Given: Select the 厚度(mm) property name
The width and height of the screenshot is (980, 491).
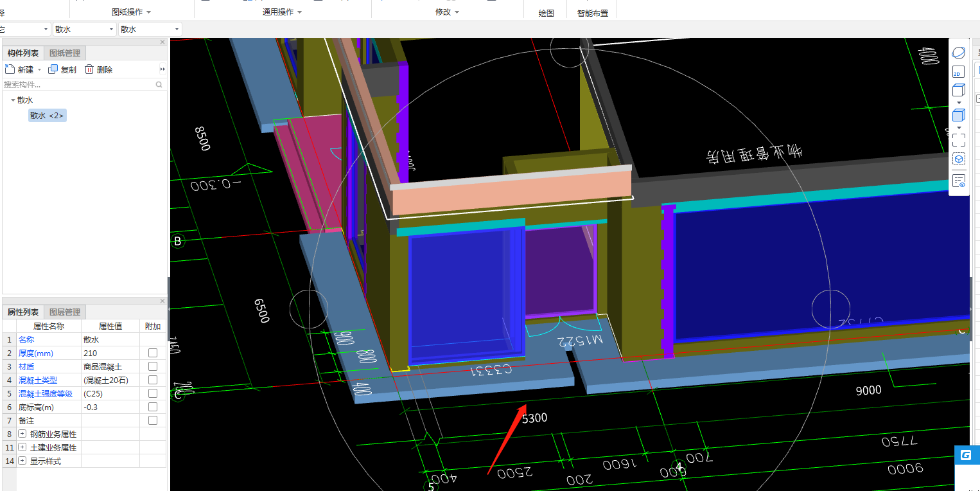Looking at the screenshot, I should pyautogui.click(x=35, y=353).
